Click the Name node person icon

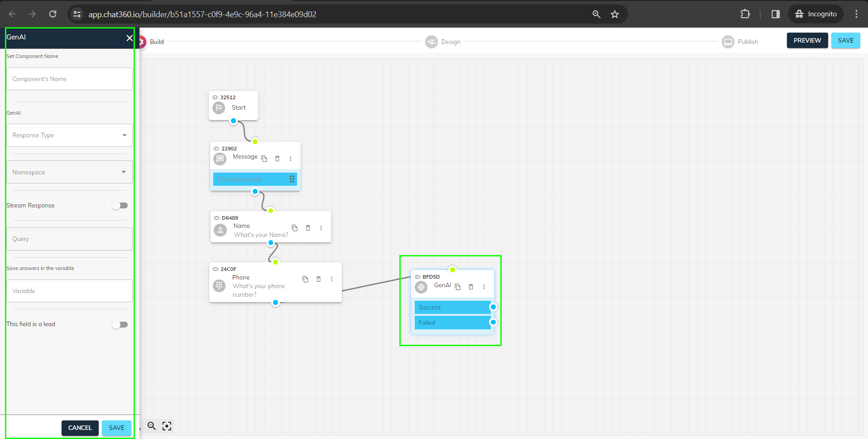220,230
